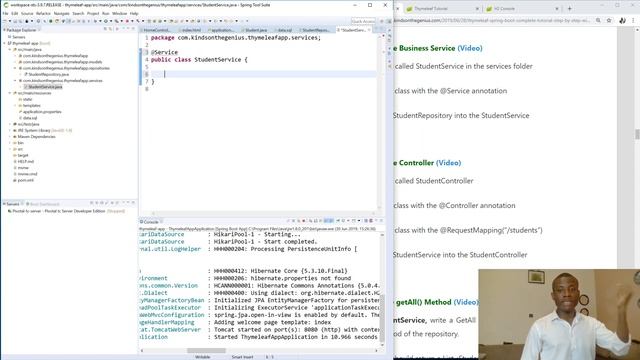Switch to H2 Console browser tab
The width and height of the screenshot is (640, 360).
[x=521, y=9]
